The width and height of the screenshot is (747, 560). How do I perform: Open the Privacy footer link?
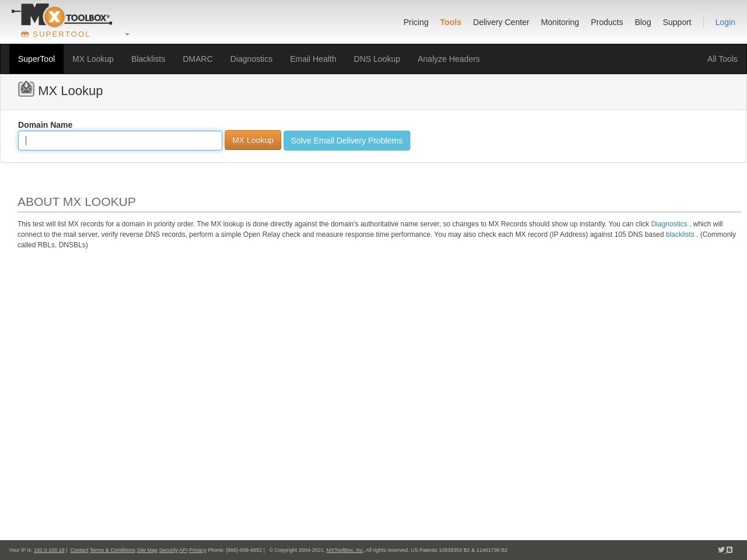[x=197, y=550]
